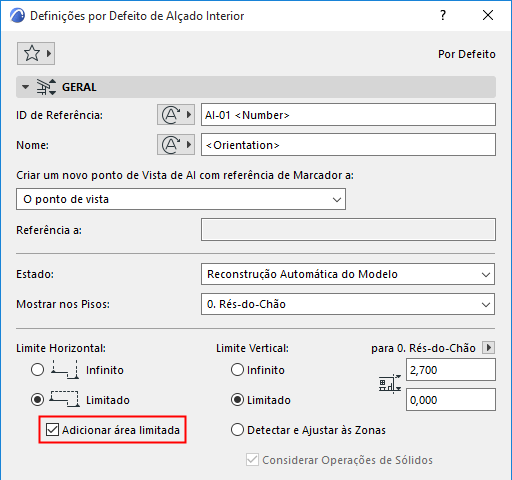Select Detectar e Ajustar às Zonas
Screen dimensions: 512x480
237,430
